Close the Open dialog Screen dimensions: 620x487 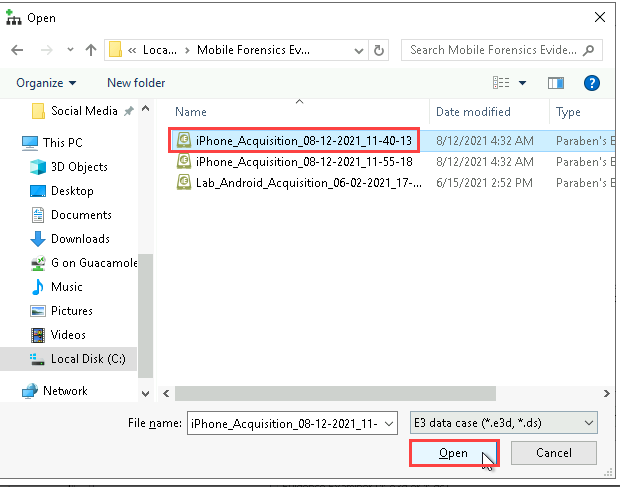[600, 17]
